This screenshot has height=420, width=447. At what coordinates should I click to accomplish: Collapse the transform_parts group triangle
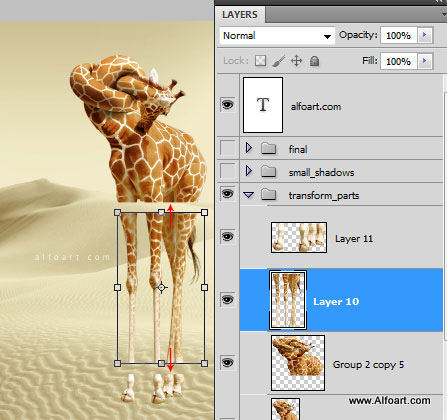click(x=249, y=195)
